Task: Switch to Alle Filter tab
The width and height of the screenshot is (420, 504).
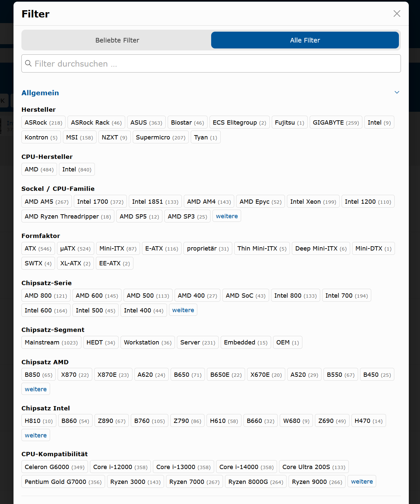Action: click(305, 40)
